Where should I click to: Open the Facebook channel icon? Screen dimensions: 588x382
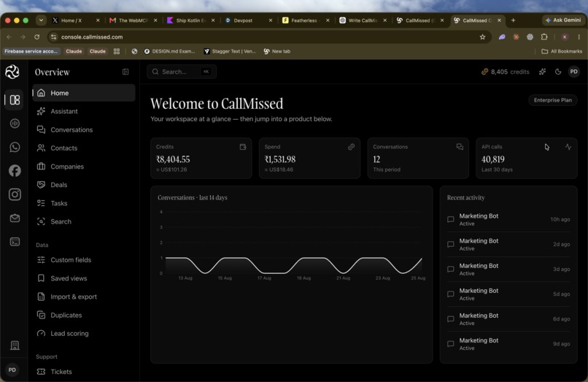click(x=15, y=171)
